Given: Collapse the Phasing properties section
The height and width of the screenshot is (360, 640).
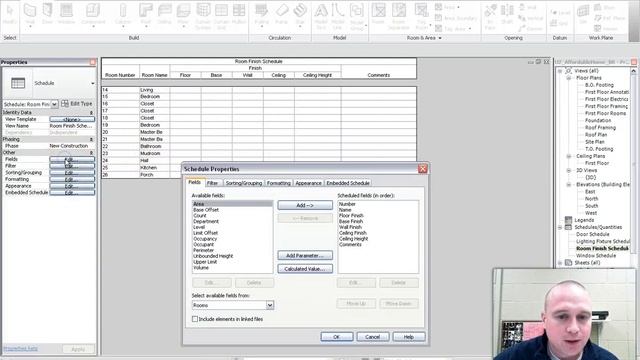Looking at the screenshot, I should click(x=91, y=139).
